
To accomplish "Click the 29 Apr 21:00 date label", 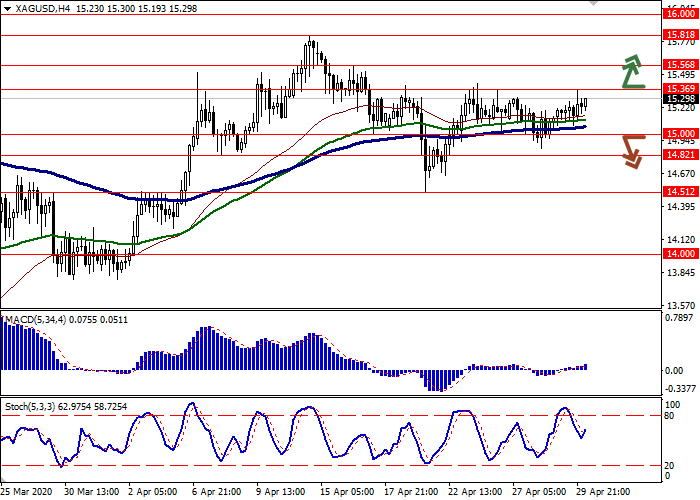I will coord(603,491).
